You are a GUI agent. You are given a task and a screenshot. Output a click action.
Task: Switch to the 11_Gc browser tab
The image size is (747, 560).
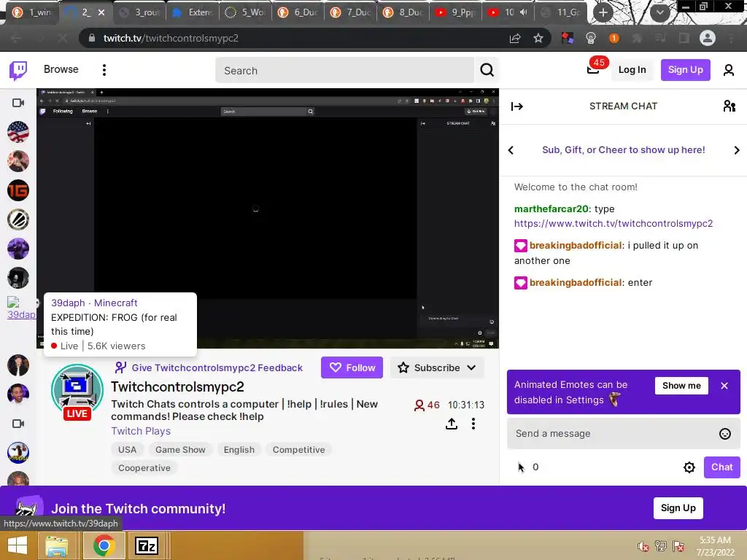coord(561,12)
